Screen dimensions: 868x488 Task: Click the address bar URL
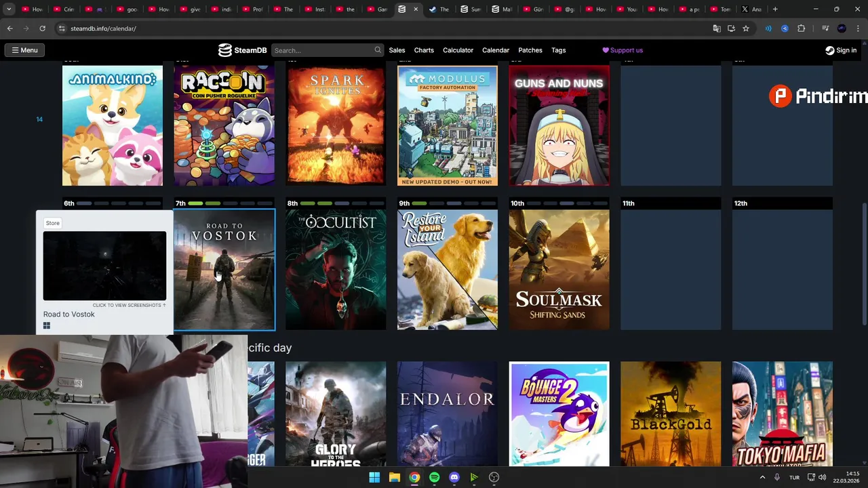[x=103, y=28]
